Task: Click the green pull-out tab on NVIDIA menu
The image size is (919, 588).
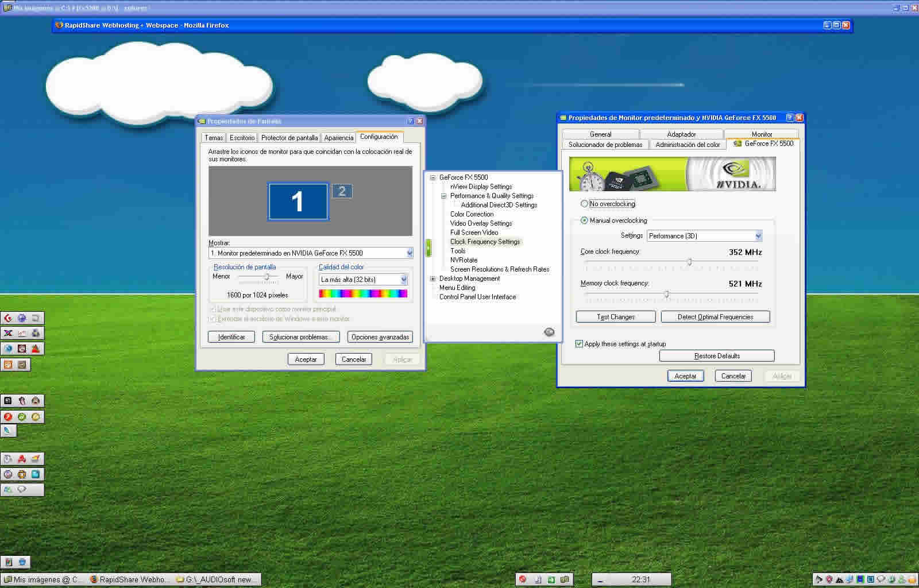Action: click(x=428, y=248)
